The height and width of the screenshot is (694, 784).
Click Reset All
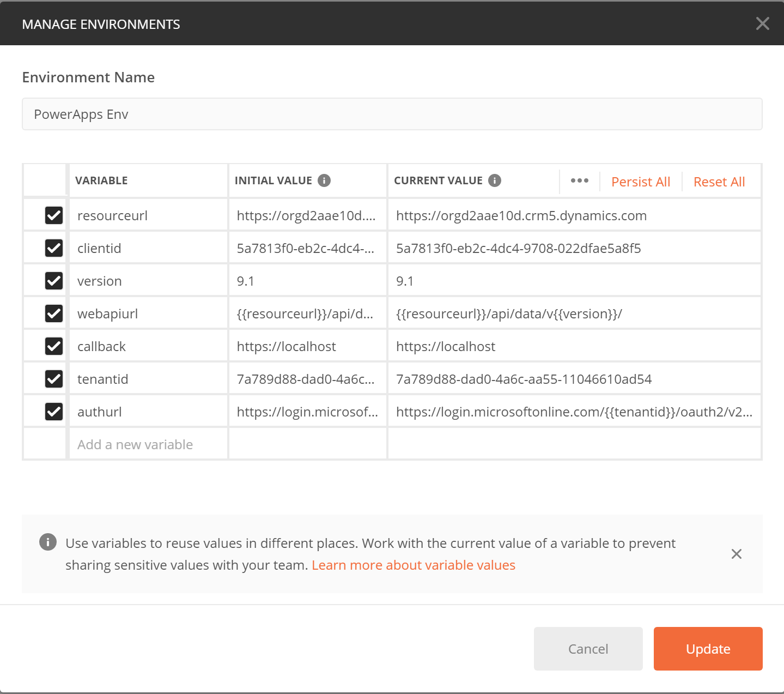[719, 182]
